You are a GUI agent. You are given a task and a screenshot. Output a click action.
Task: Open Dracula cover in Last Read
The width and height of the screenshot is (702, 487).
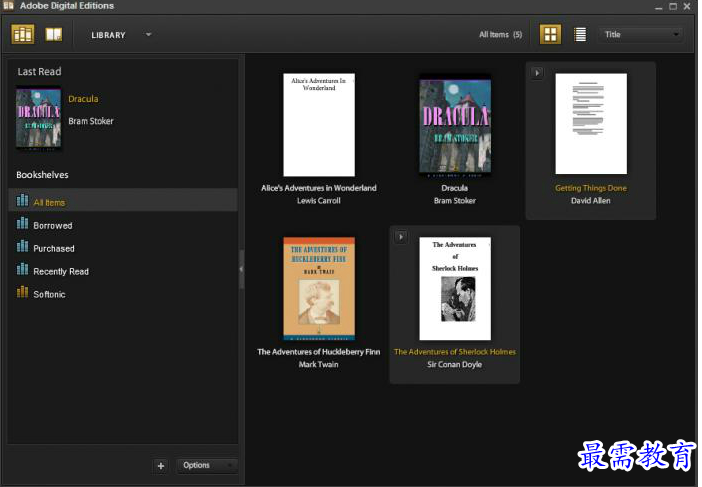38,118
